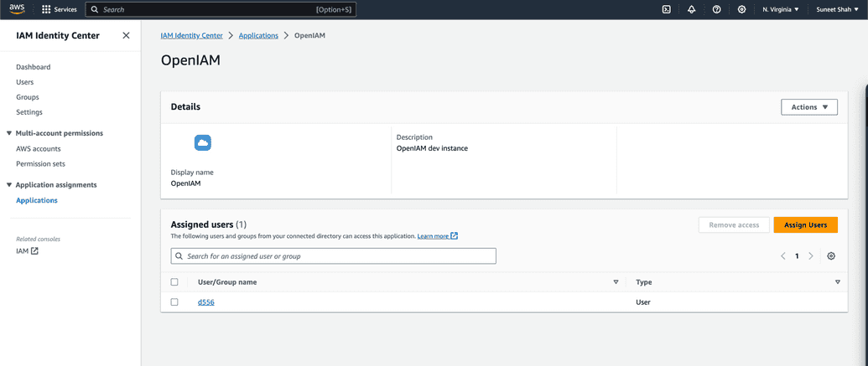Close the IAM Identity Center sidebar
This screenshot has height=366, width=868.
coord(126,35)
